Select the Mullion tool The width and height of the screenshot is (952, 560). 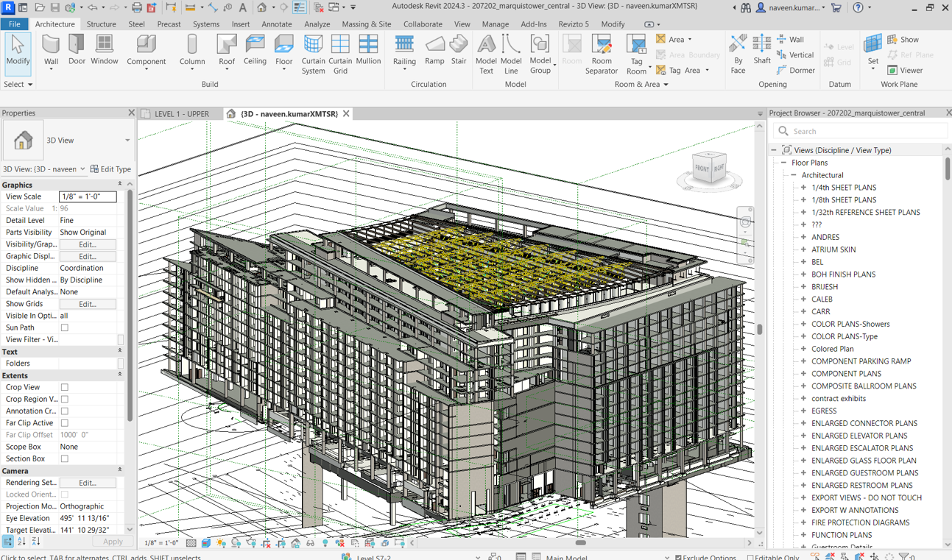[368, 51]
